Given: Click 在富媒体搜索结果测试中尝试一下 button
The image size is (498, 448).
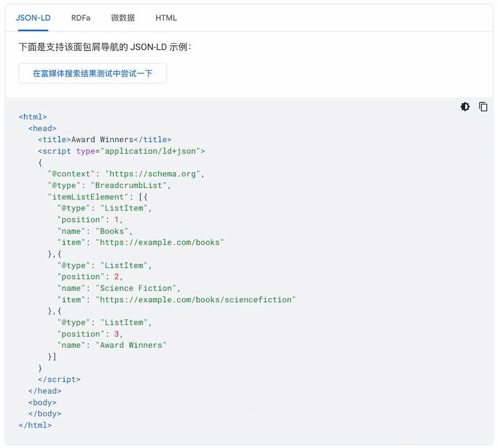Looking at the screenshot, I should point(92,73).
